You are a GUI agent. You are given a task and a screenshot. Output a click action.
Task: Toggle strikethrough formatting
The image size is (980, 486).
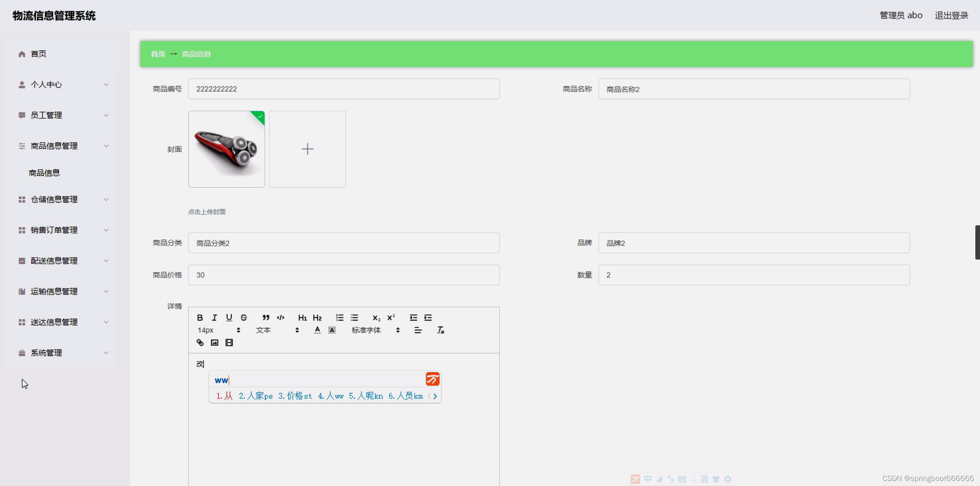[x=244, y=318]
